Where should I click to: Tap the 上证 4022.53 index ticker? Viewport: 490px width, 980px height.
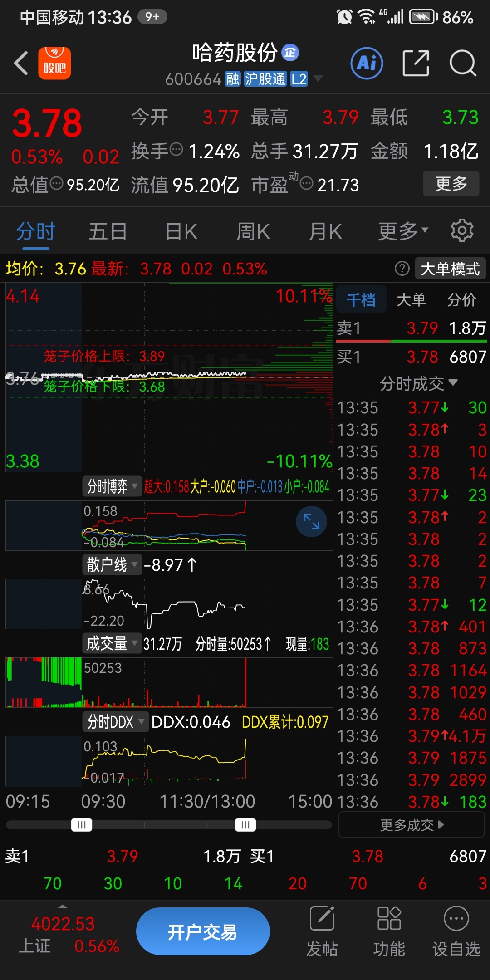(x=68, y=935)
